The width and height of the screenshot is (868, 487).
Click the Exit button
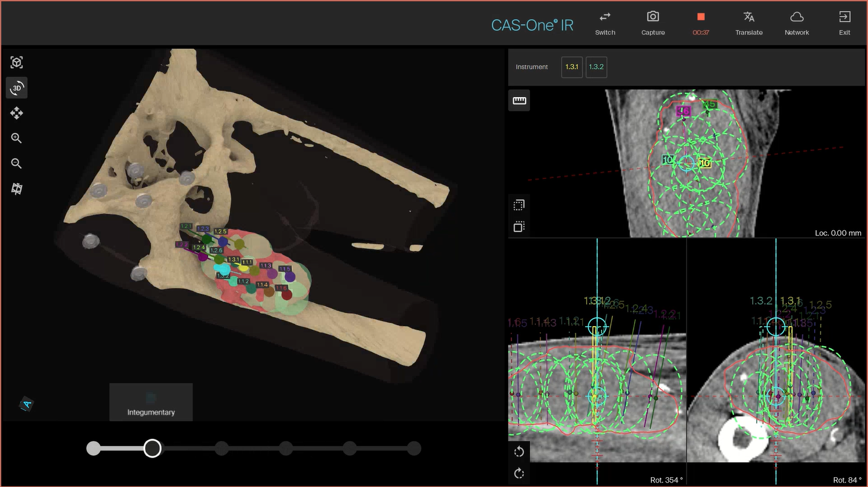844,22
